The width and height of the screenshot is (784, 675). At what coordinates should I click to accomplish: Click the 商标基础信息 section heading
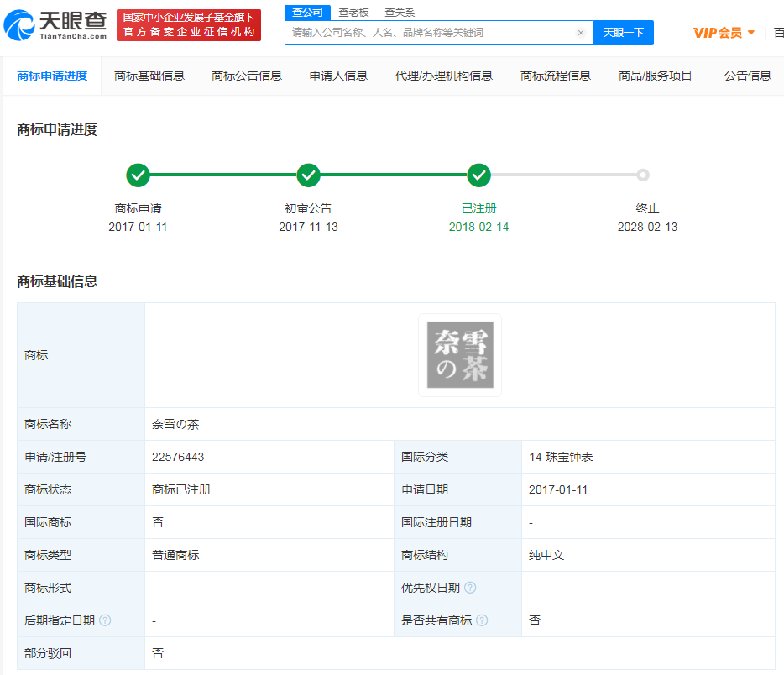point(57,281)
